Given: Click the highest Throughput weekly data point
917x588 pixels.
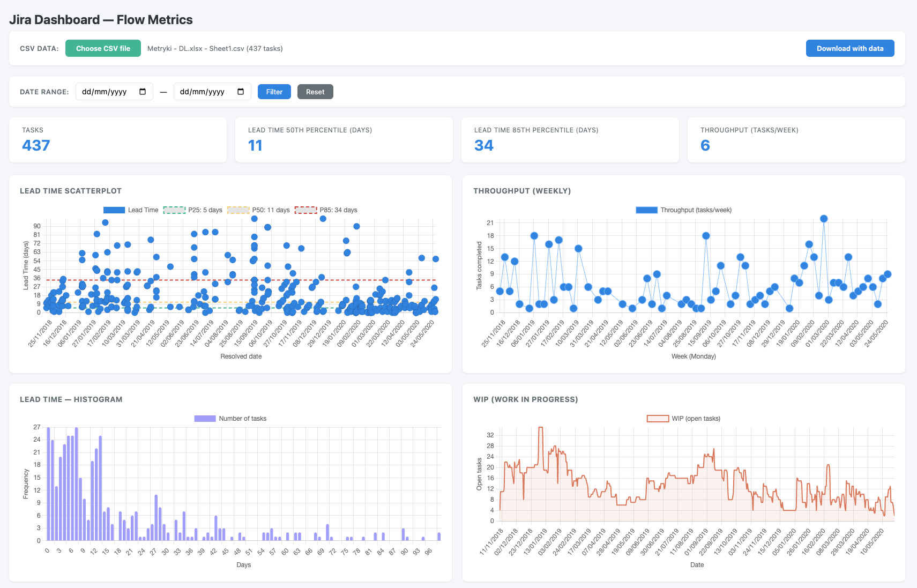Looking at the screenshot, I should 824,218.
